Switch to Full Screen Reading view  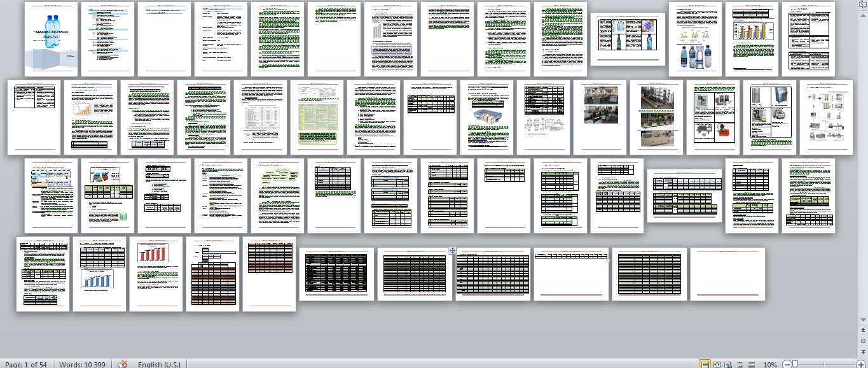click(717, 364)
